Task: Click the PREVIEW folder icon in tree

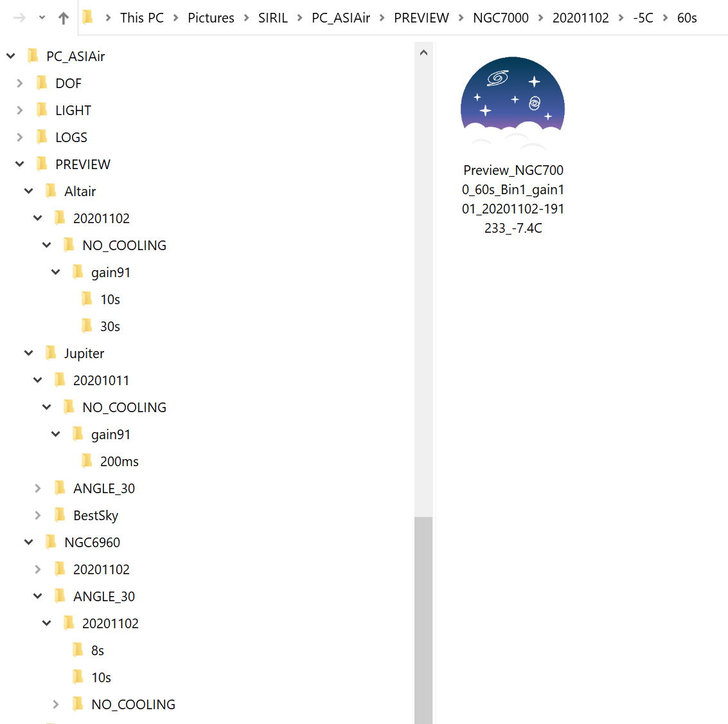Action: point(42,163)
